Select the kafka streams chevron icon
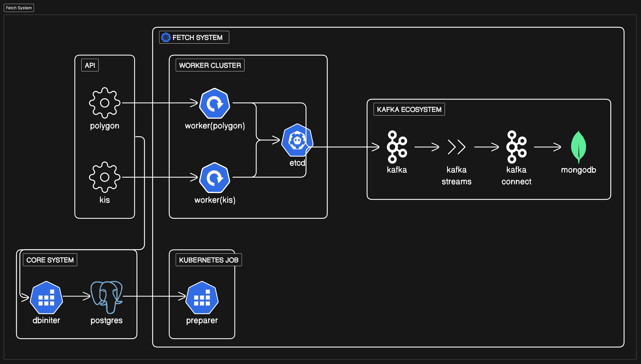The height and width of the screenshot is (364, 641). (x=456, y=147)
